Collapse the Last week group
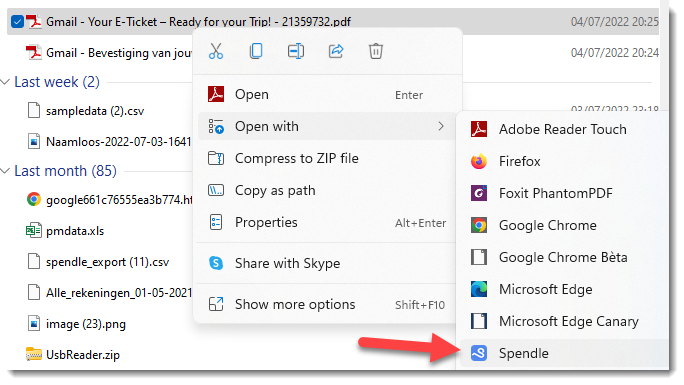 tap(5, 82)
